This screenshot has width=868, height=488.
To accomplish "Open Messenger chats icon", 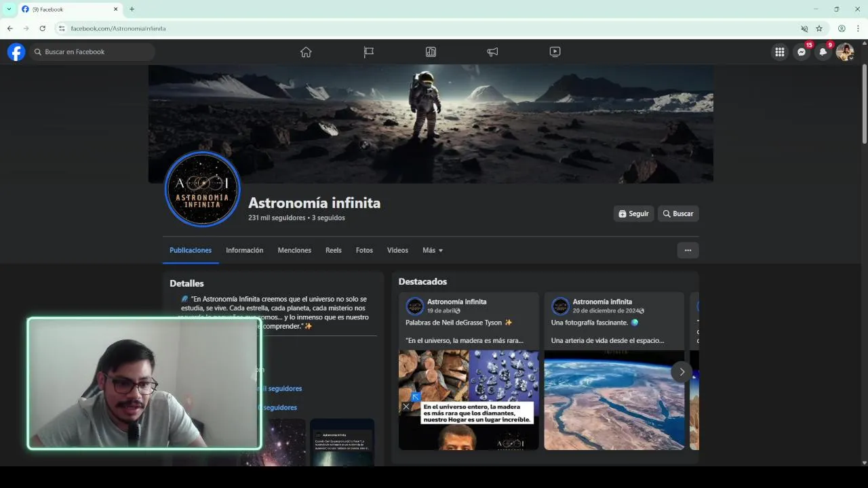I will [x=802, y=52].
